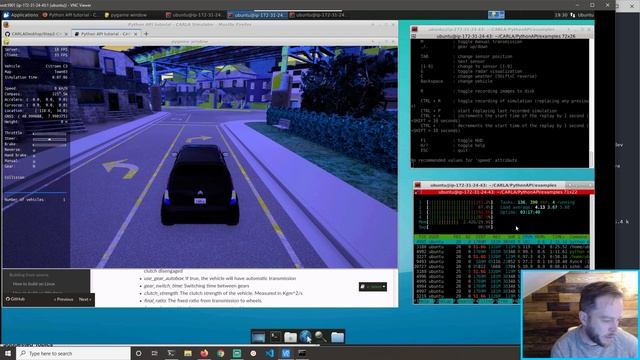Open the Applications menu in Xfce panel
Screen dimensions: 640x360
(x=21, y=15)
